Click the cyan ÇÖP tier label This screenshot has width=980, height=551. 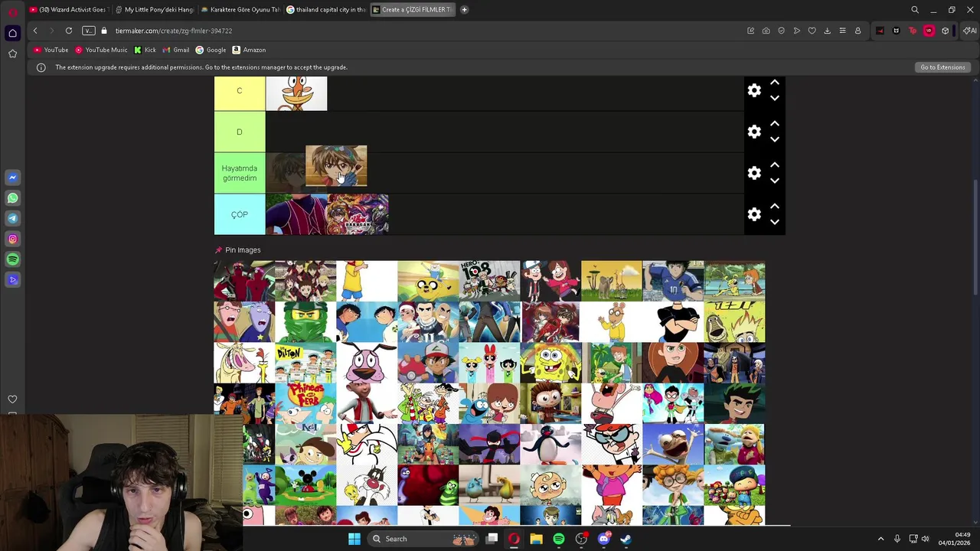click(240, 214)
